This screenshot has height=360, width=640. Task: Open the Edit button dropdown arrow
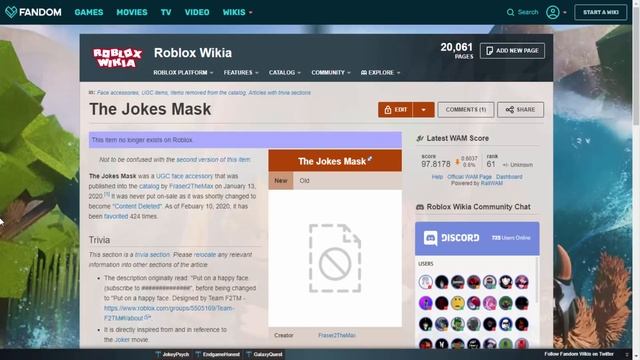pyautogui.click(x=423, y=110)
